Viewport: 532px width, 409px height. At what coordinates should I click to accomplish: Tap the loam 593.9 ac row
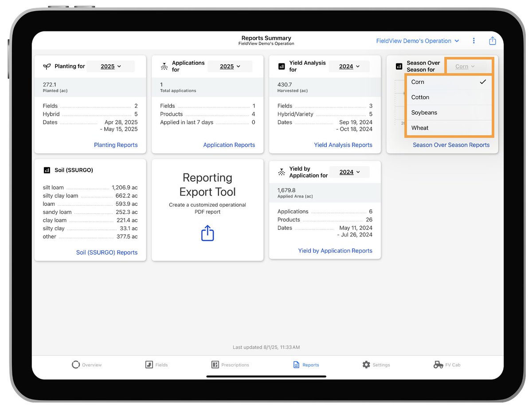[90, 204]
